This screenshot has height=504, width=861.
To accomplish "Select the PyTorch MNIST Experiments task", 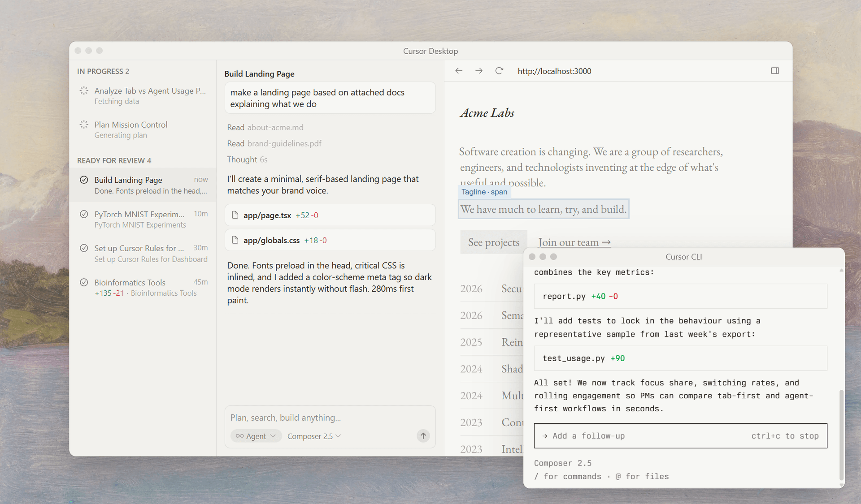I will click(143, 219).
